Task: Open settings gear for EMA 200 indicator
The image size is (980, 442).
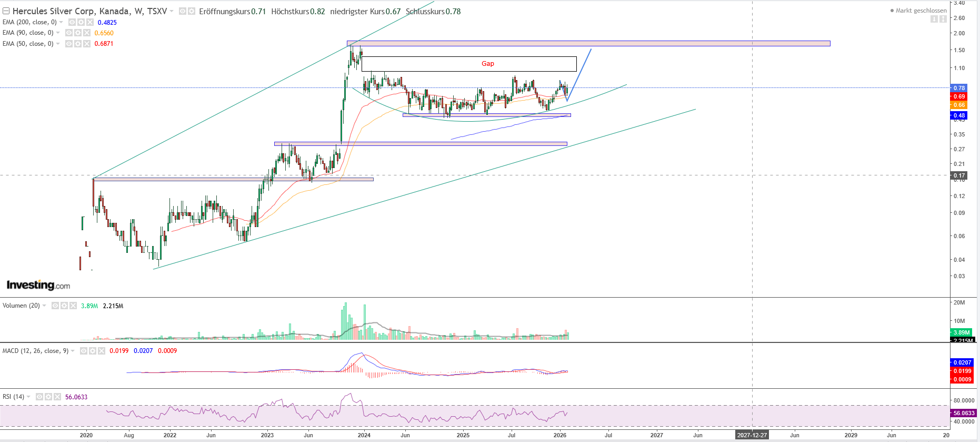Action: (81, 22)
